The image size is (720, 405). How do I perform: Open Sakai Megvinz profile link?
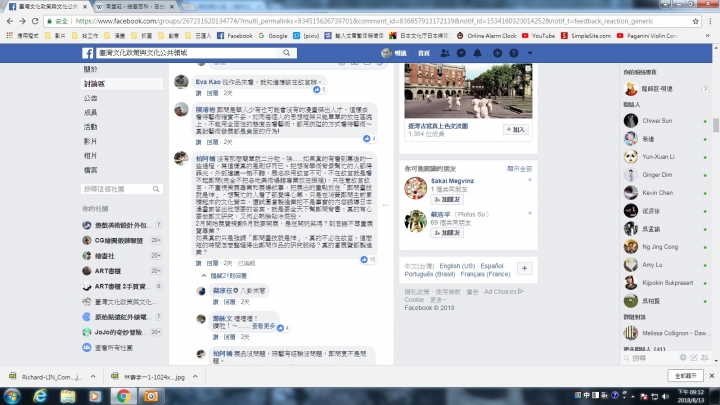coord(452,181)
